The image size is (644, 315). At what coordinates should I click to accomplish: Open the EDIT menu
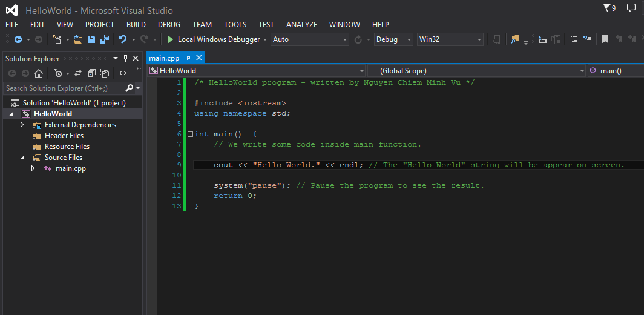[x=38, y=25]
